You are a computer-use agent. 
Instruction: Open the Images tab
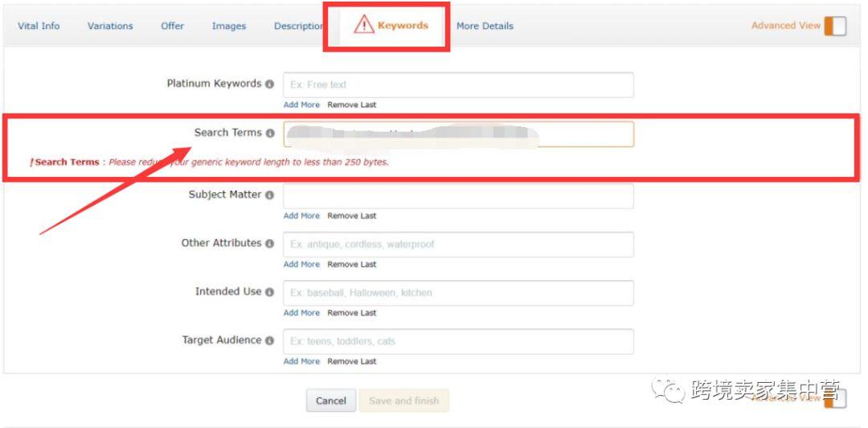(x=228, y=26)
